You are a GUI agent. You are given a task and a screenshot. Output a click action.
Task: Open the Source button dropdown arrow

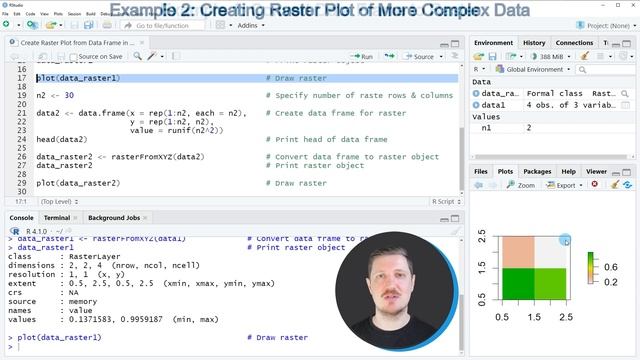tap(441, 56)
